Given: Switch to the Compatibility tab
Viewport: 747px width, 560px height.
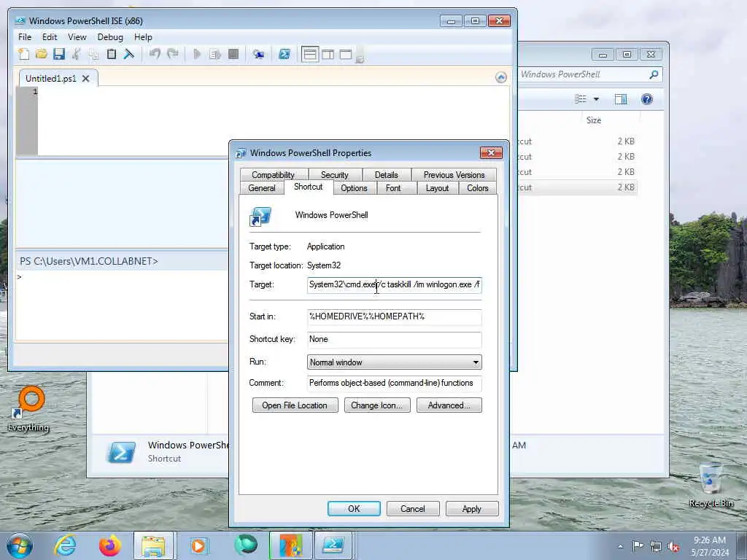Looking at the screenshot, I should pos(274,175).
